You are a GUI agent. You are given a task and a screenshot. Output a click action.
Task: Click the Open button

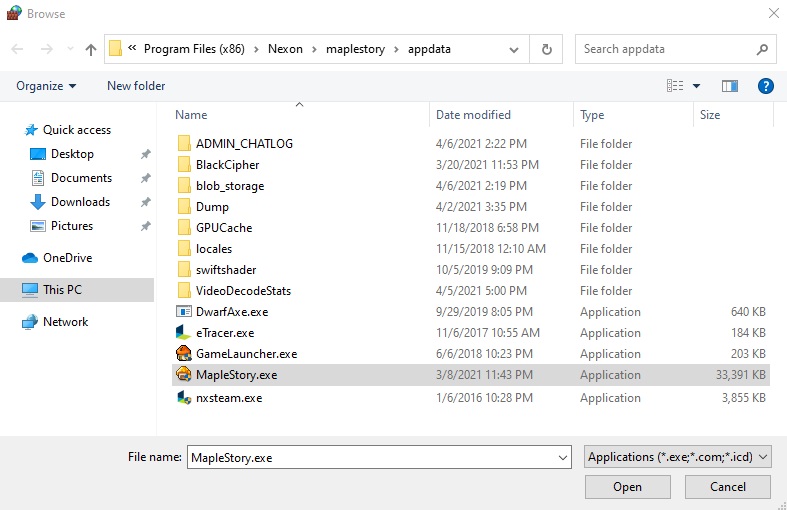[627, 487]
